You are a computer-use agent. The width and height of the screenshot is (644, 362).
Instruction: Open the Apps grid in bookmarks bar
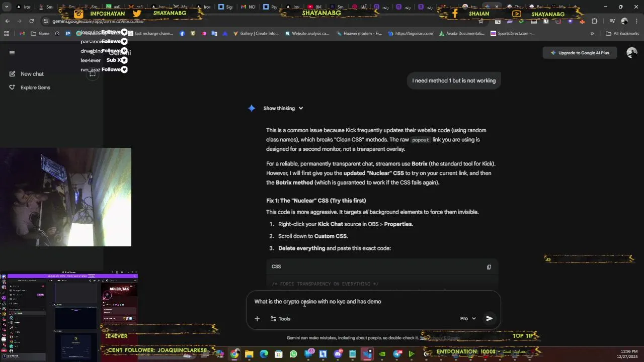[7, 34]
